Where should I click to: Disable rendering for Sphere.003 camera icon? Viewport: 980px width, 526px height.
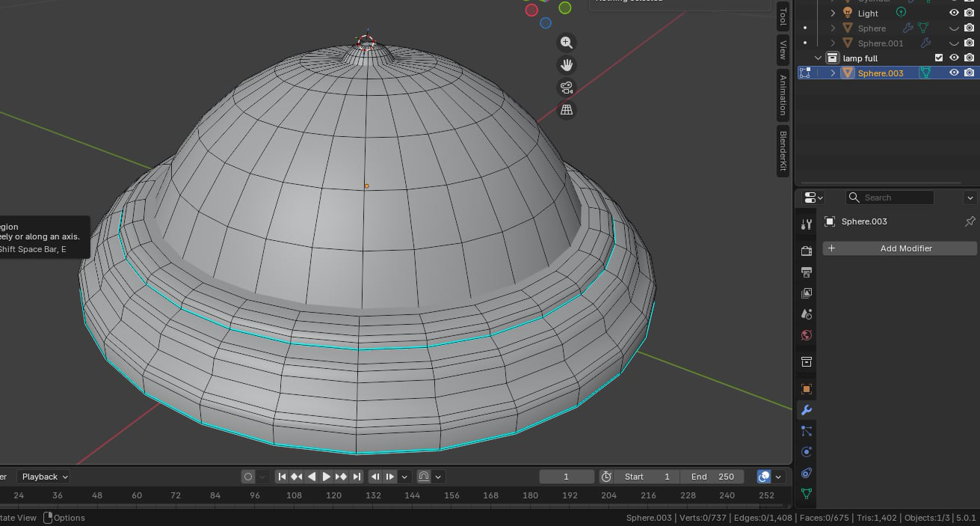(x=970, y=73)
